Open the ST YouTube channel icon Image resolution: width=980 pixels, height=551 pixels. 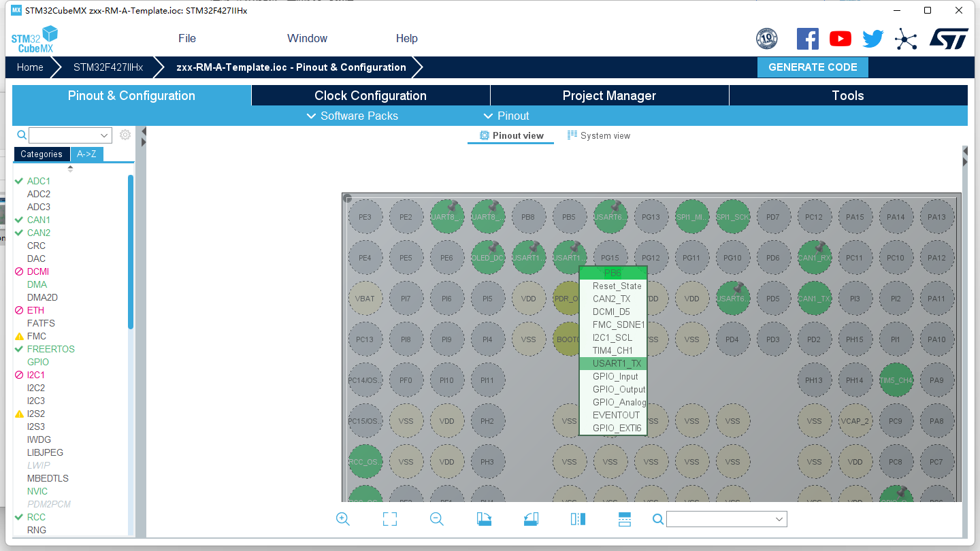(840, 39)
